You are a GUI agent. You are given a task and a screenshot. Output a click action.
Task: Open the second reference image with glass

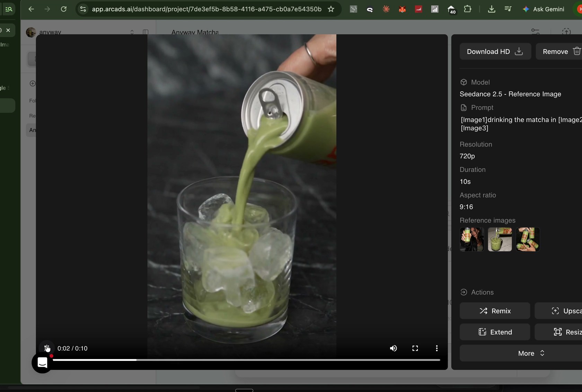pyautogui.click(x=500, y=239)
